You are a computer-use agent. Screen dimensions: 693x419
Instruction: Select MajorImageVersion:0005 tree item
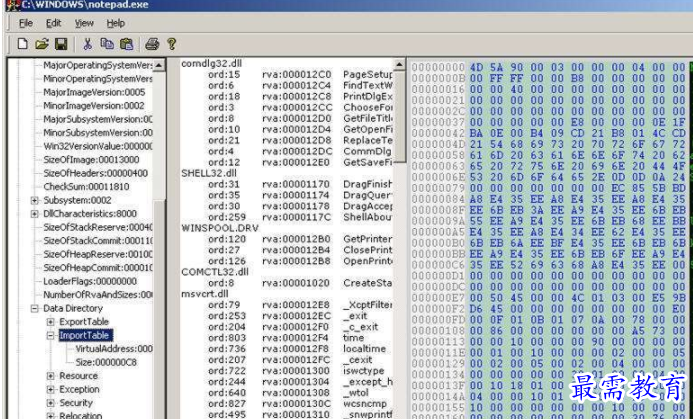[94, 92]
